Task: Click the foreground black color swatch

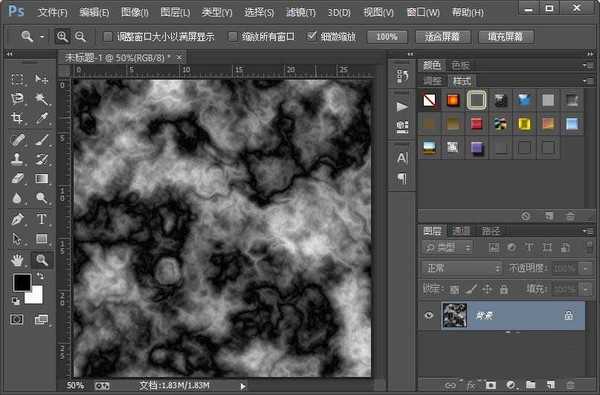Action: point(22,282)
